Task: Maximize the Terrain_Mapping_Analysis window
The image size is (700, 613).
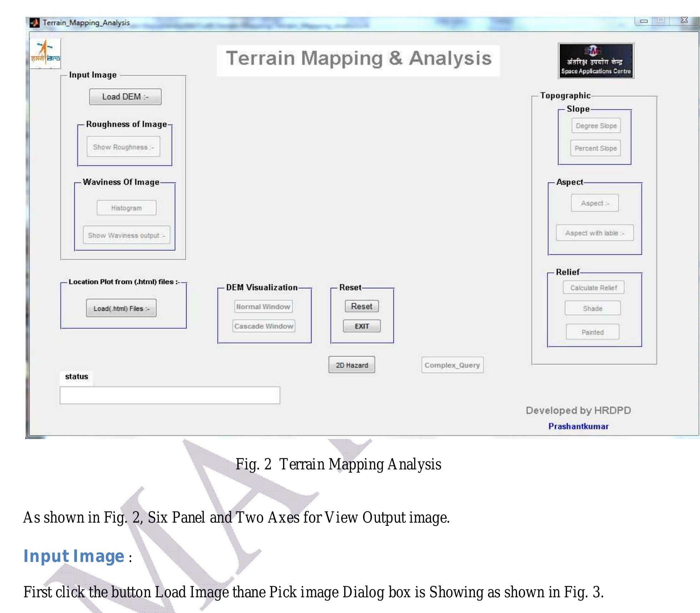Action: [661, 20]
